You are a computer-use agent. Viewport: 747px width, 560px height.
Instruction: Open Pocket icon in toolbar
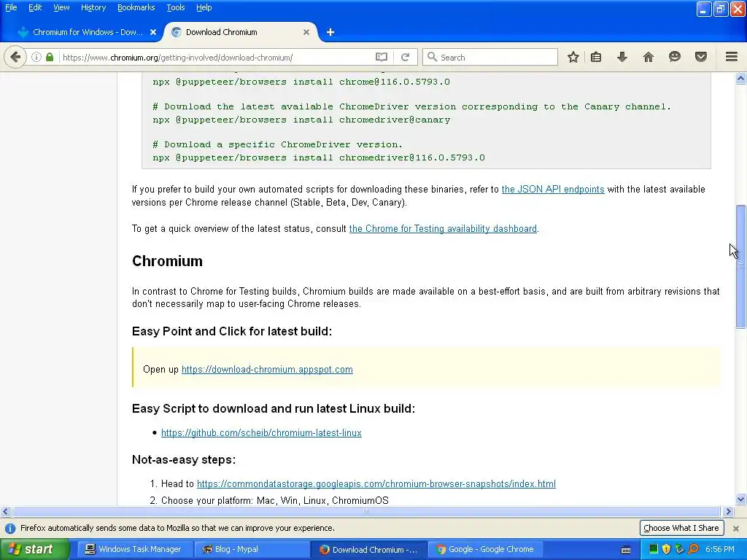click(701, 57)
